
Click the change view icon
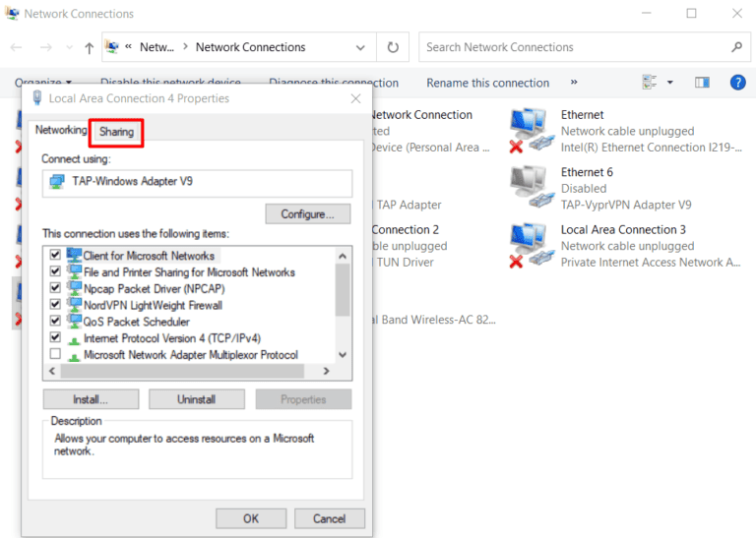[650, 83]
